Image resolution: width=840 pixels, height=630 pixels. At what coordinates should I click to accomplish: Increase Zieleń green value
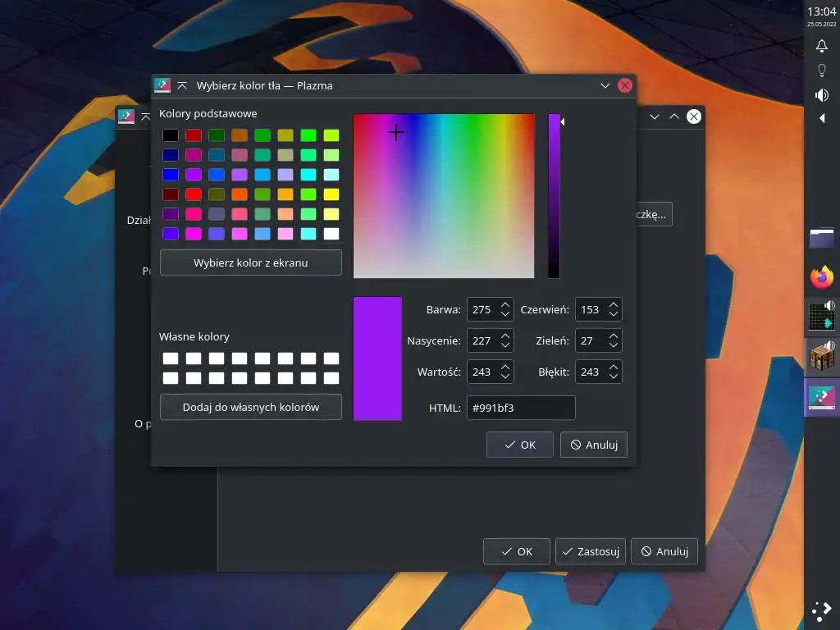tap(614, 336)
